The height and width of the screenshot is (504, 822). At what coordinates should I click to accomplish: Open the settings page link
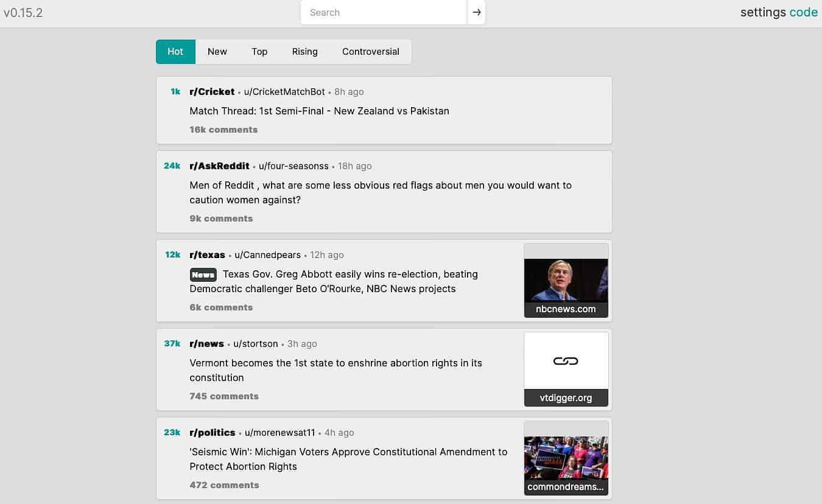[763, 12]
